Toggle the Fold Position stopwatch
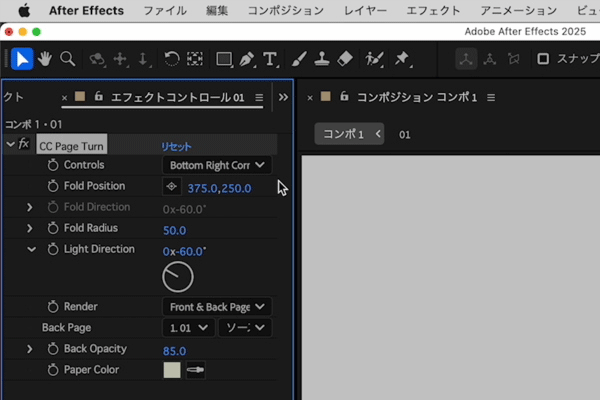Image resolution: width=600 pixels, height=400 pixels. (x=53, y=186)
